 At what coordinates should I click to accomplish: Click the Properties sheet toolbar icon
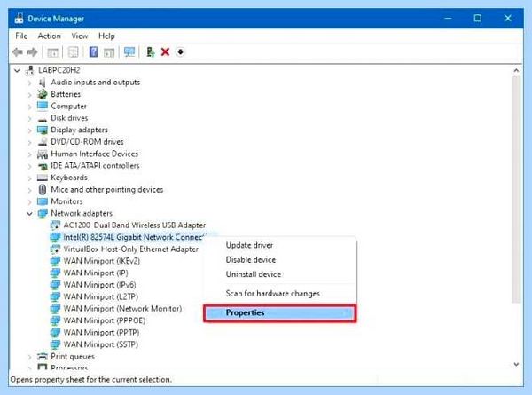pyautogui.click(x=73, y=52)
